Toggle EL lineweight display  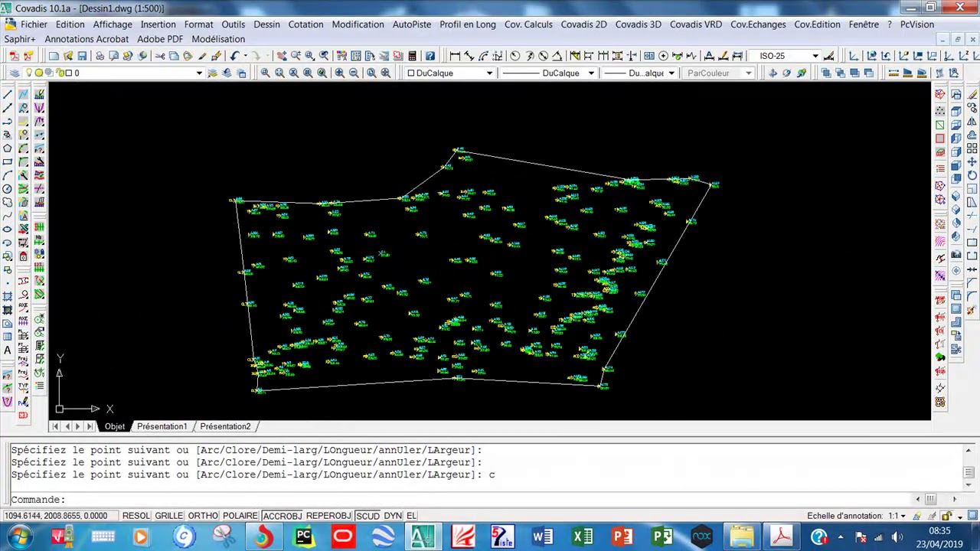411,516
